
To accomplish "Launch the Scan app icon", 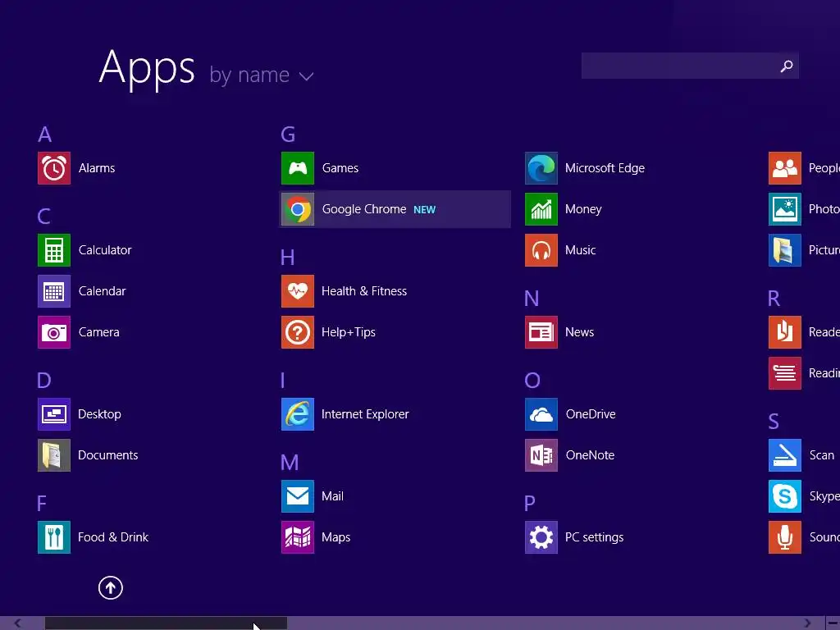I will 785,455.
